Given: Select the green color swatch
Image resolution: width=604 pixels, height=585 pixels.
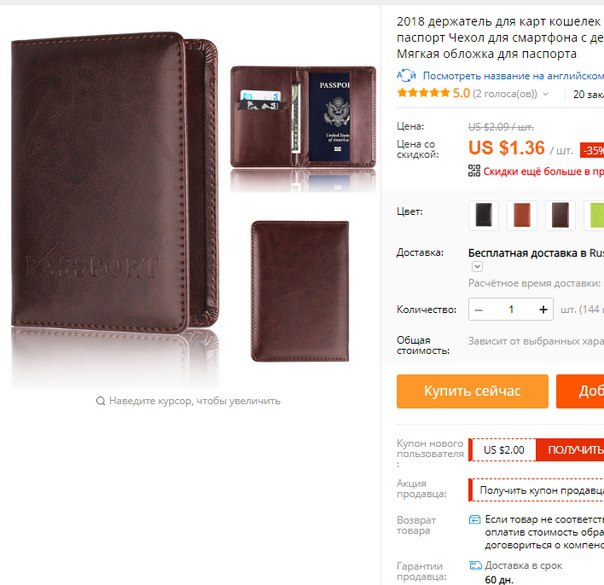Looking at the screenshot, I should click(x=594, y=215).
